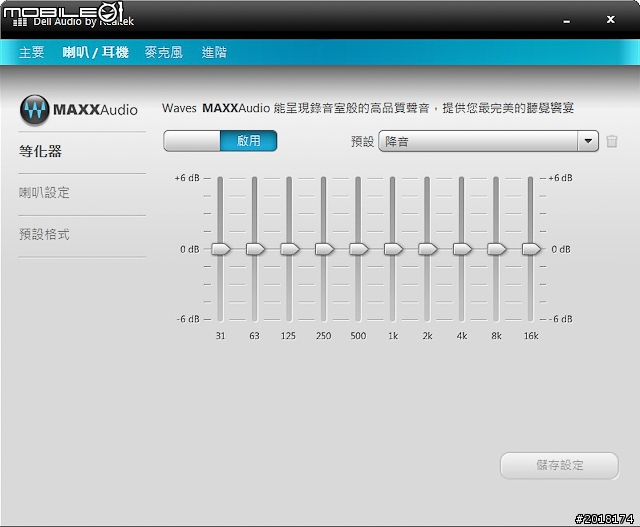The image size is (640, 527).
Task: Click the 63 Hz equalizer slider
Action: pyautogui.click(x=255, y=249)
